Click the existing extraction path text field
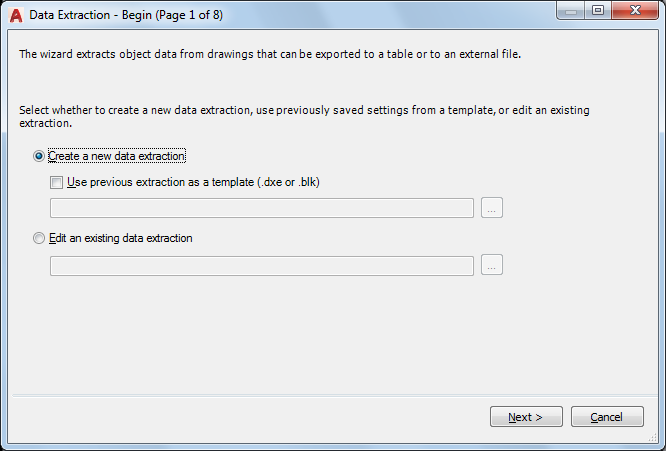 pyautogui.click(x=261, y=265)
